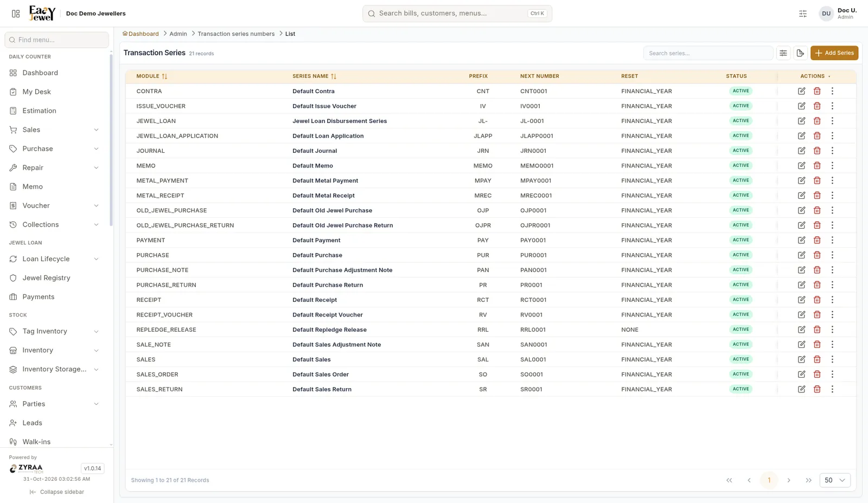Screen dimensions: 868x503
Task: Open more options for JEWEL_LOAN row
Action: [x=832, y=121]
